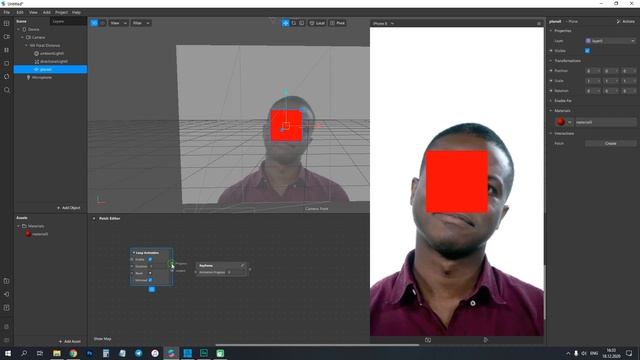Open the viewport View dropdown

[x=118, y=23]
